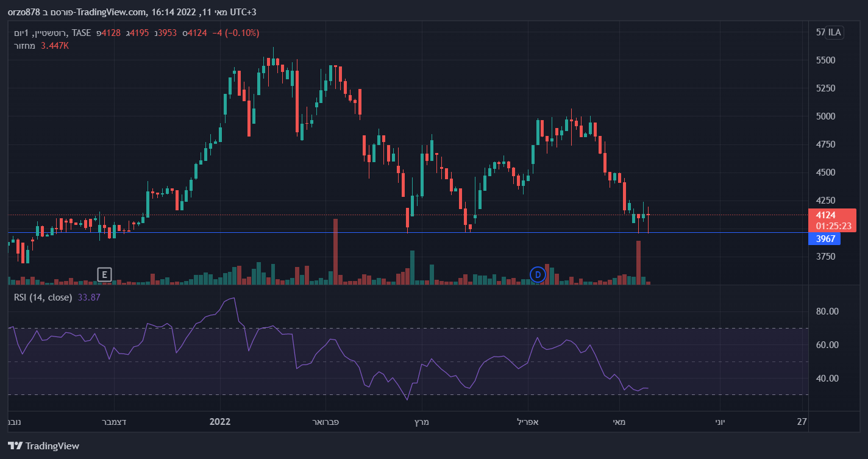Viewport: 868px width, 459px height.
Task: Open the D dividend marker icon
Action: pos(538,275)
